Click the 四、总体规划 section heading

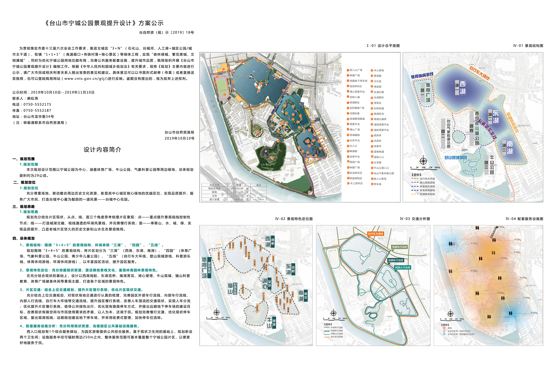pyautogui.click(x=24, y=238)
